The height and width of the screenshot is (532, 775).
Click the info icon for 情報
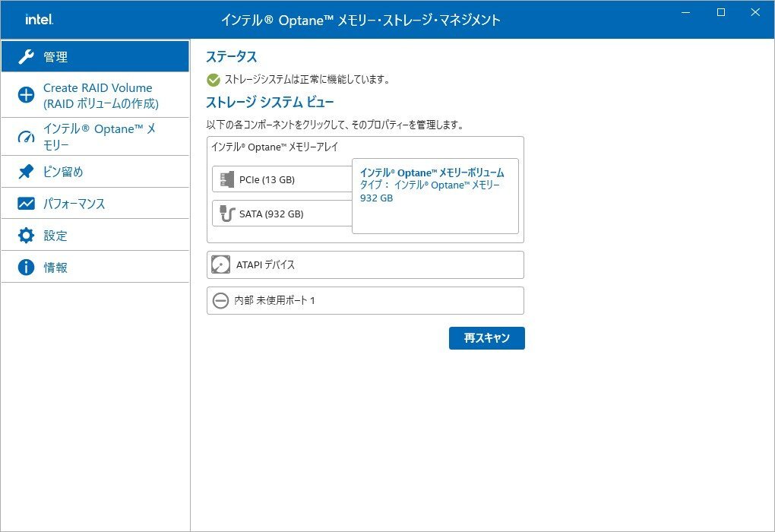click(26, 268)
